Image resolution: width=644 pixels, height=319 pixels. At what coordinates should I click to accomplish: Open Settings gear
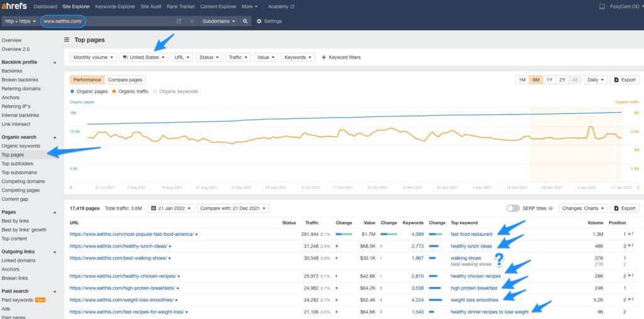(269, 21)
